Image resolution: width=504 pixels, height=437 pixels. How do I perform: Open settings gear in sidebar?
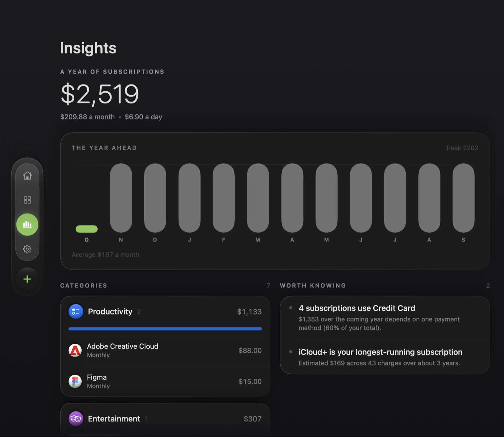[x=27, y=249]
